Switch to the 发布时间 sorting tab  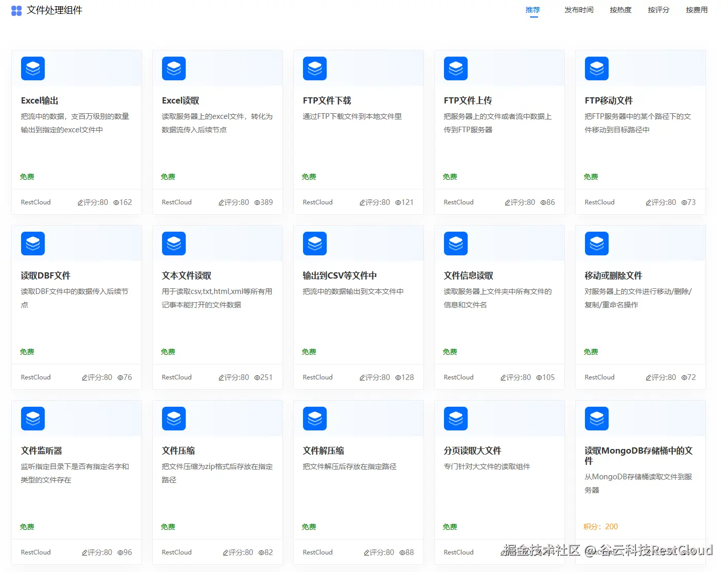pos(578,10)
